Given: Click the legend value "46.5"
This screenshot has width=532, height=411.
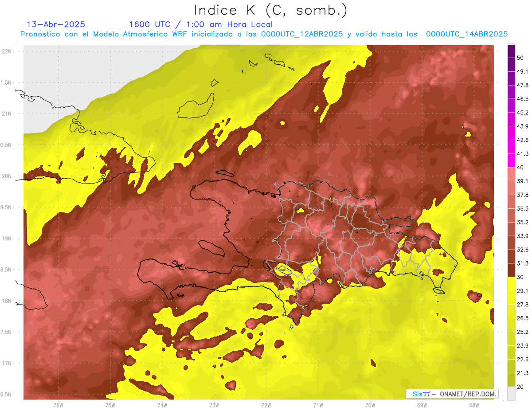Looking at the screenshot, I should 523,99.
